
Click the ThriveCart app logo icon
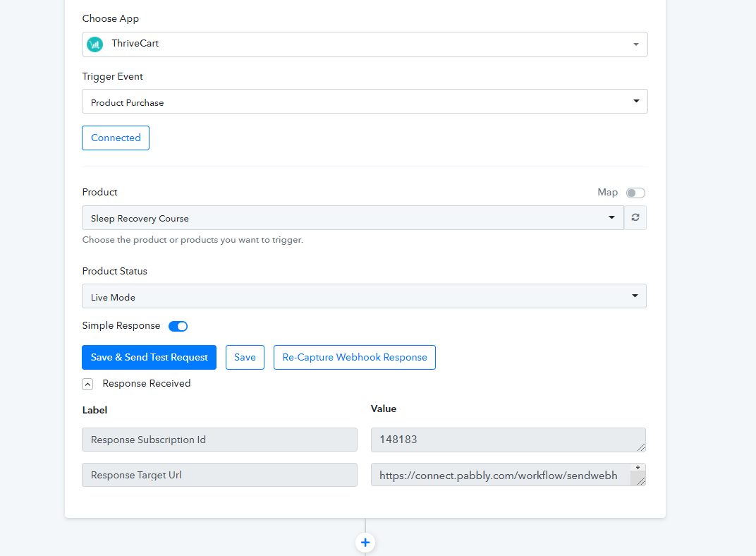[95, 44]
